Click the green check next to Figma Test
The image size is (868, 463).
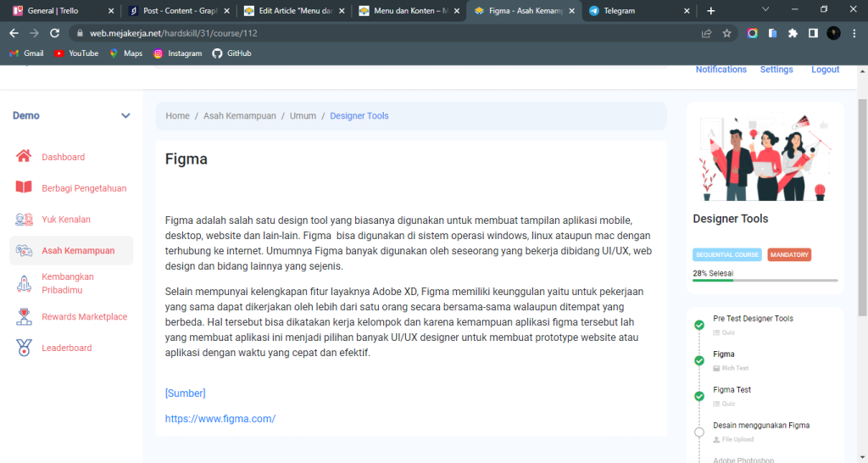[x=699, y=396]
